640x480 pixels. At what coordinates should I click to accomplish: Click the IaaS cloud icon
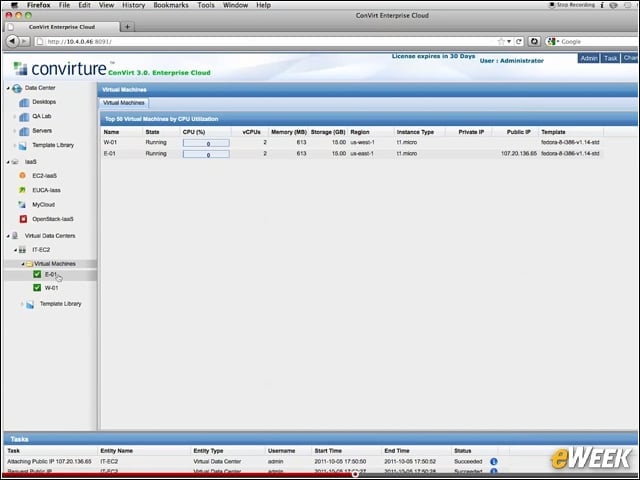15,162
